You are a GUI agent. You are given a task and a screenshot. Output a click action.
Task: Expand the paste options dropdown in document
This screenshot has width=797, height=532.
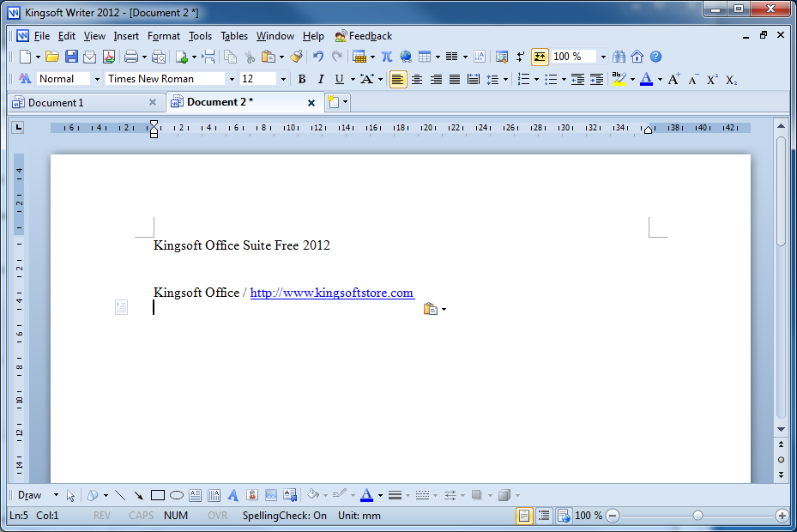point(444,309)
